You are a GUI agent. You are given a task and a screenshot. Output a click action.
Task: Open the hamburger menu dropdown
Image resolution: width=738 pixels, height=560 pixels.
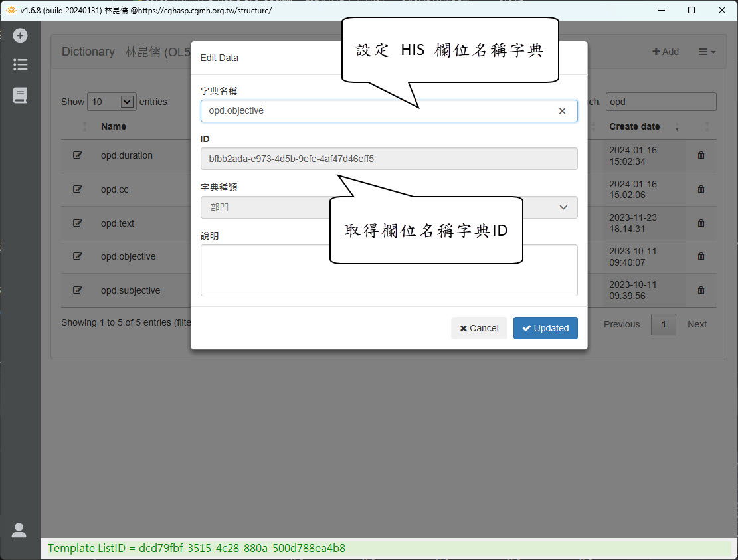click(706, 52)
